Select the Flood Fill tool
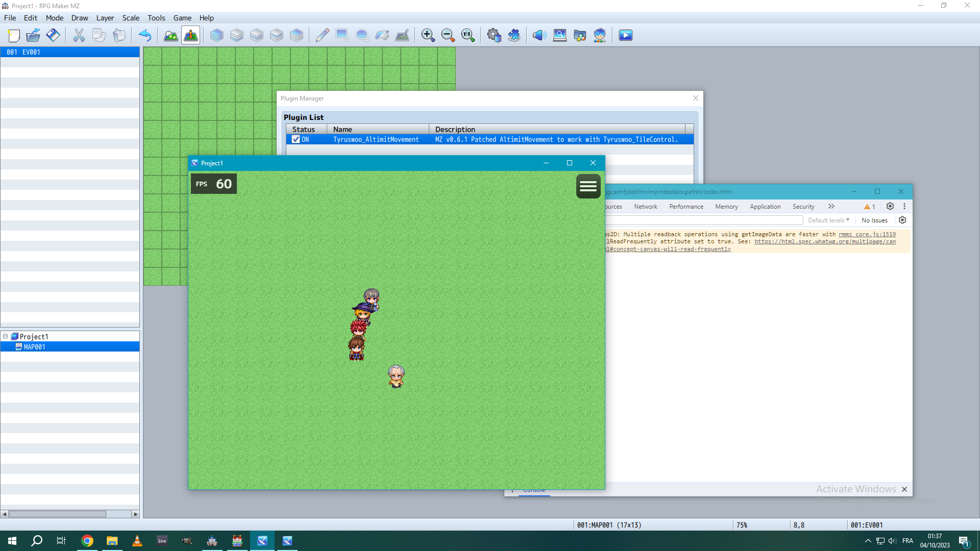 click(382, 35)
